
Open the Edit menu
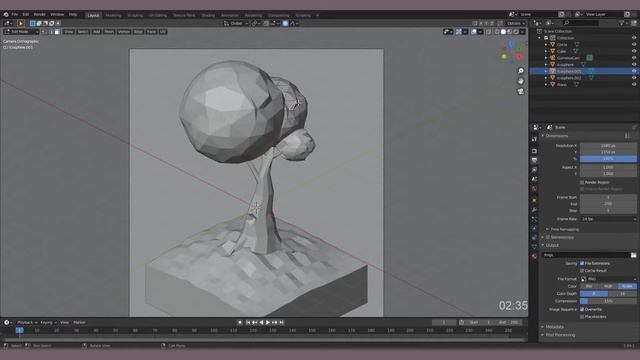pyautogui.click(x=26, y=15)
